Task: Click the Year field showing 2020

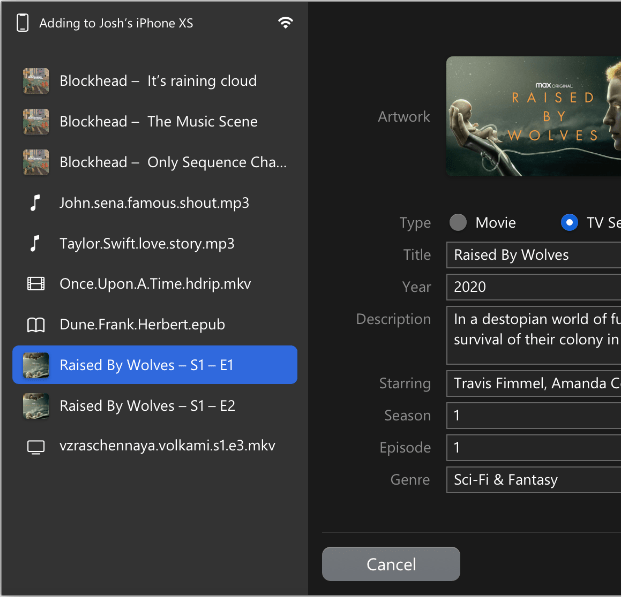Action: [x=534, y=287]
